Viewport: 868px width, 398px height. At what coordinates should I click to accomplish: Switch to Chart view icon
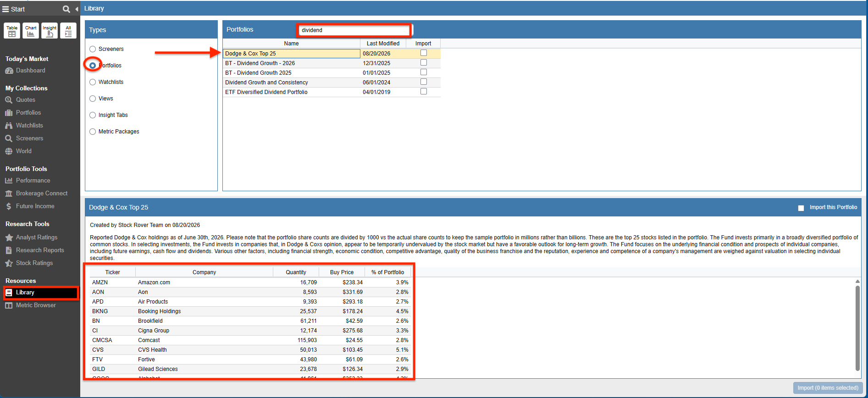31,31
